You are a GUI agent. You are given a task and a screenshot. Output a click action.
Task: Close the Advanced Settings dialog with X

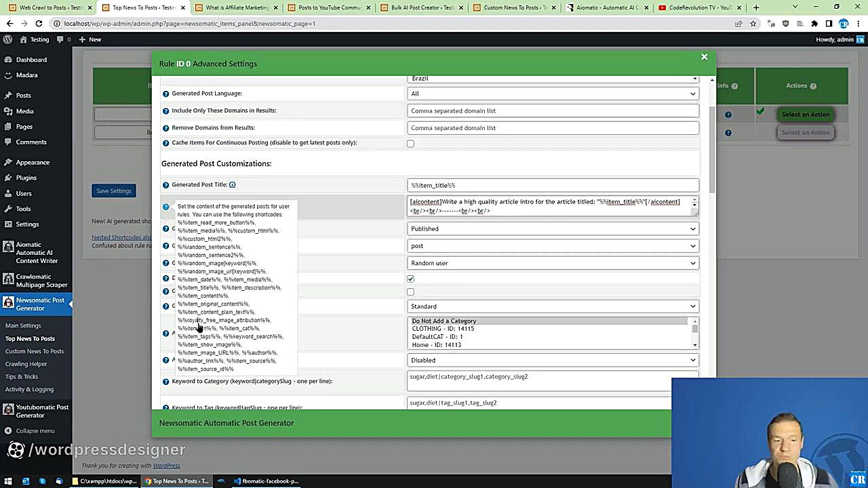click(704, 57)
